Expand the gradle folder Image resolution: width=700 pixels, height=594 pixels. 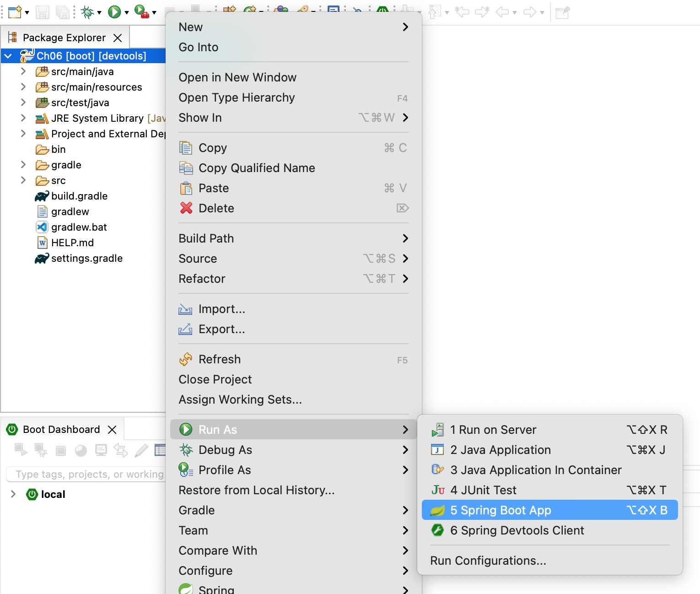23,165
